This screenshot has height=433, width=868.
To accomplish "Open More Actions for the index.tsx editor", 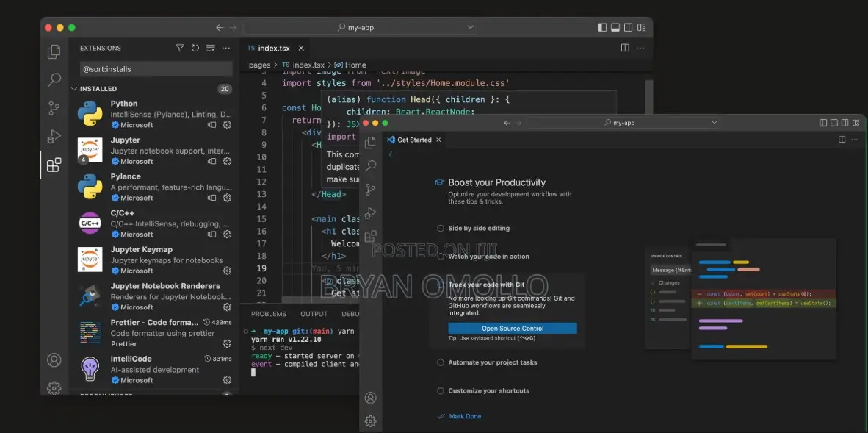I will pos(640,49).
